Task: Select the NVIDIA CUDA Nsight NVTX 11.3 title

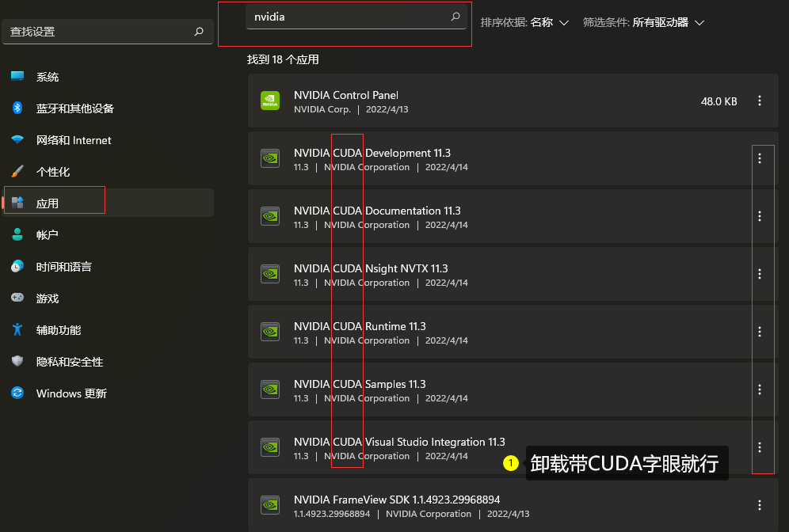Action: coord(371,268)
